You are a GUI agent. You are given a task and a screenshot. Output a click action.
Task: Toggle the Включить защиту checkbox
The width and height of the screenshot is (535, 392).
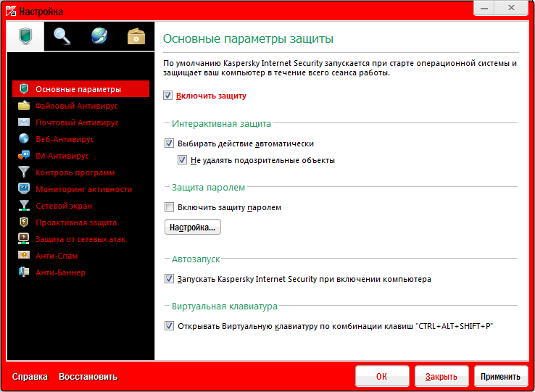(x=168, y=96)
